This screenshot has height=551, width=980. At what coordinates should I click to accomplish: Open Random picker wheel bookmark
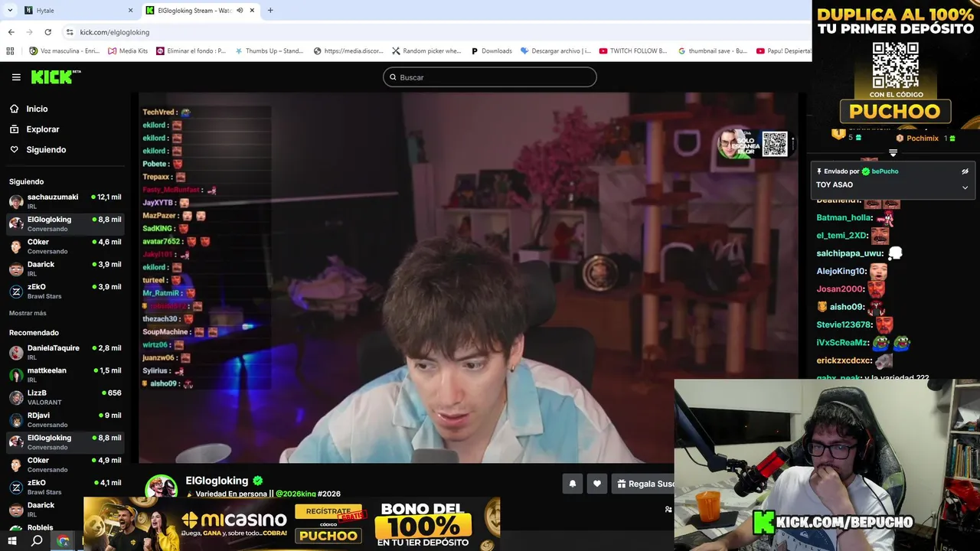tap(426, 51)
